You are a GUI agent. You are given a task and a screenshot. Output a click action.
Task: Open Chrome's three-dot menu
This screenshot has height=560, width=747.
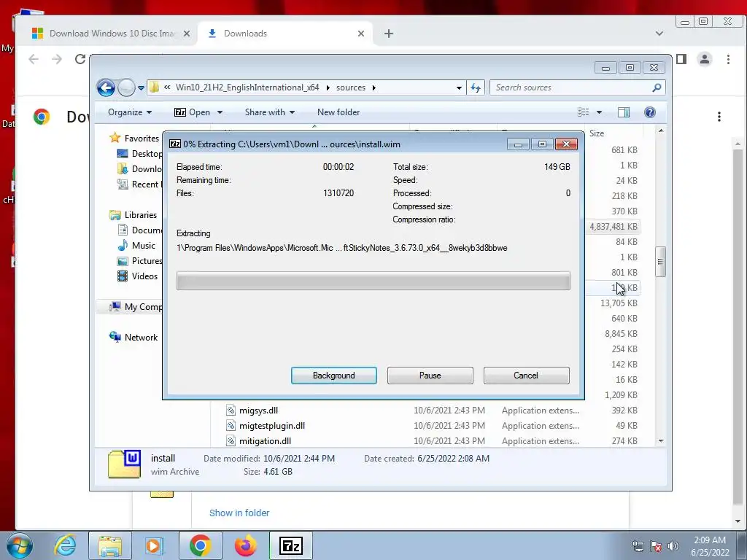pyautogui.click(x=728, y=59)
